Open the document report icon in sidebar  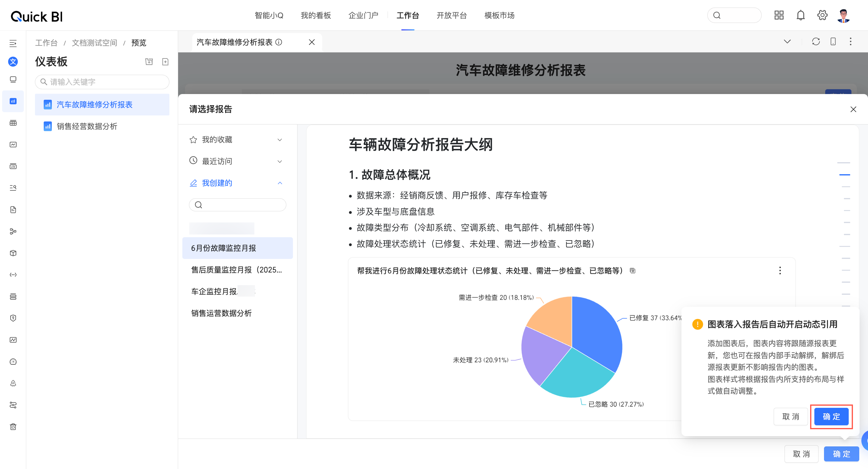coord(13,209)
